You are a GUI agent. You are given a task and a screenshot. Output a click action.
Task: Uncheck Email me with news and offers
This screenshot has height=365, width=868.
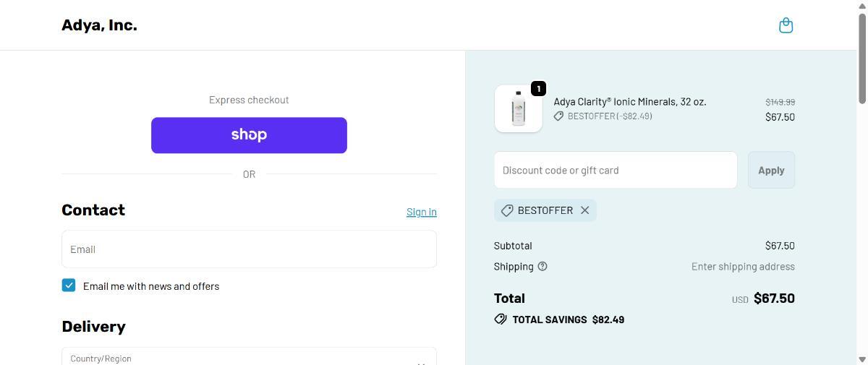pyautogui.click(x=69, y=285)
